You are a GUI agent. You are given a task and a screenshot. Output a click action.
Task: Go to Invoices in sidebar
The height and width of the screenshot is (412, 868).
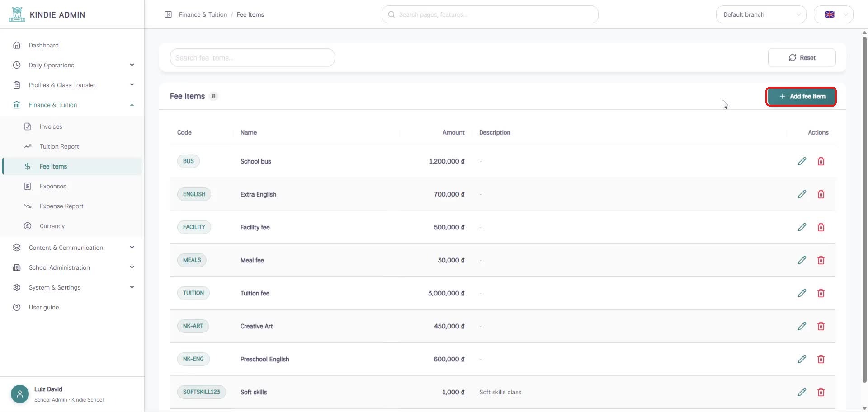click(x=72, y=126)
